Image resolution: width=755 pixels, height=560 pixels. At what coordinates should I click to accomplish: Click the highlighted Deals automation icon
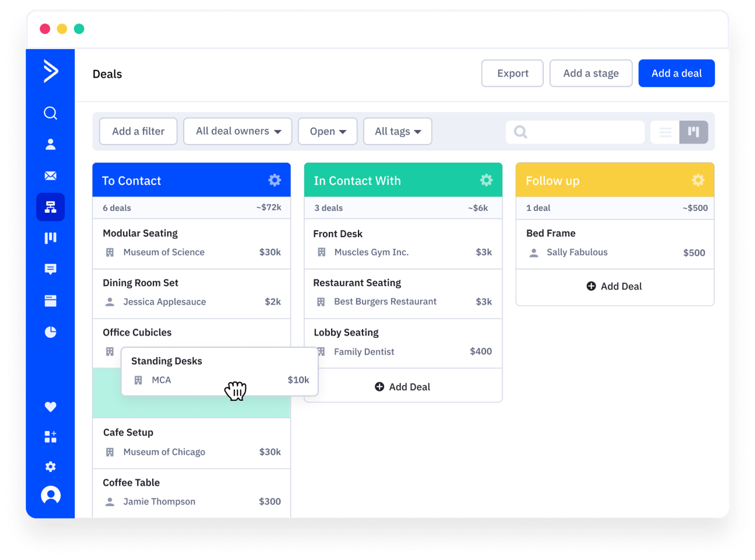pos(50,207)
